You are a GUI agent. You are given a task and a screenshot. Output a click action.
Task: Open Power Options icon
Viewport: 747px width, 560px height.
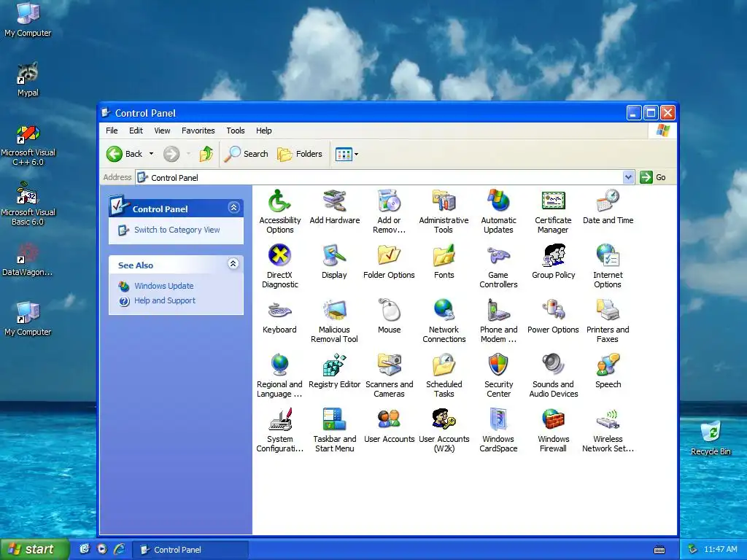coord(553,311)
